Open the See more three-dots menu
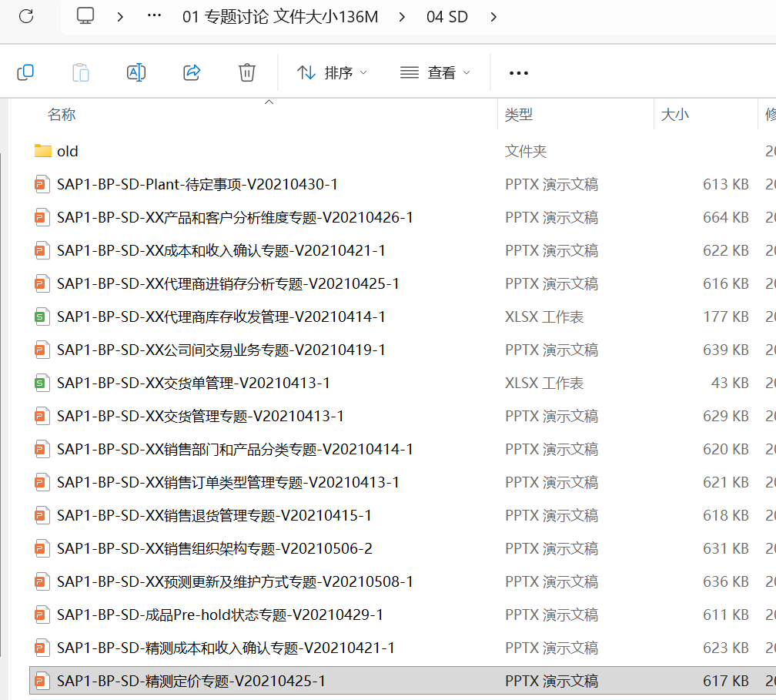The image size is (776, 700). [x=519, y=72]
